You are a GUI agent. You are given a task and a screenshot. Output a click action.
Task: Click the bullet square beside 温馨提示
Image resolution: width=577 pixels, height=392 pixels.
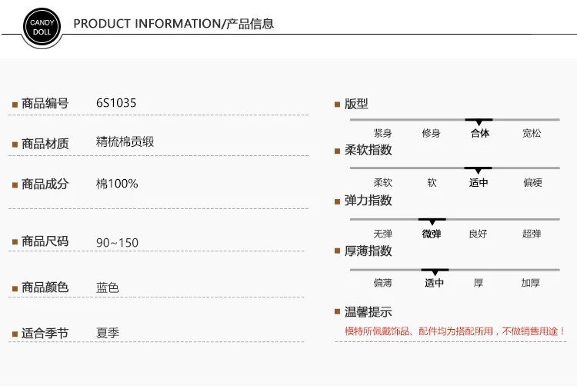click(x=337, y=312)
